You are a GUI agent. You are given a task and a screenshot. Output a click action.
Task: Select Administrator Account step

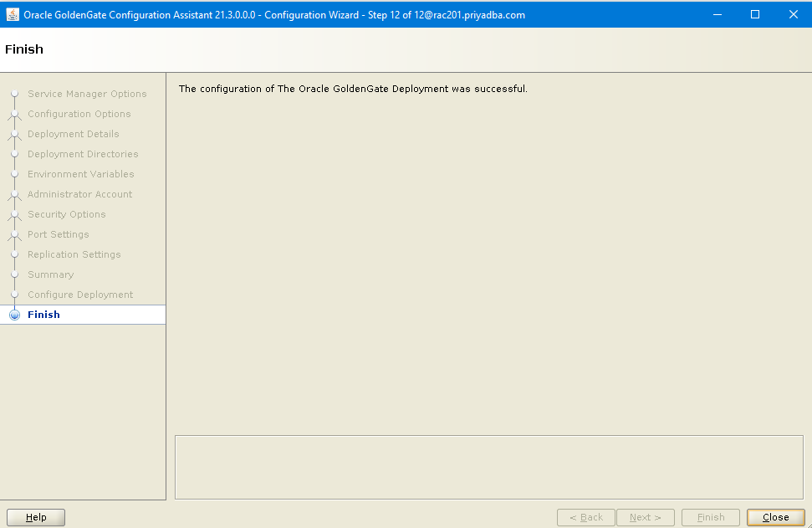(79, 194)
